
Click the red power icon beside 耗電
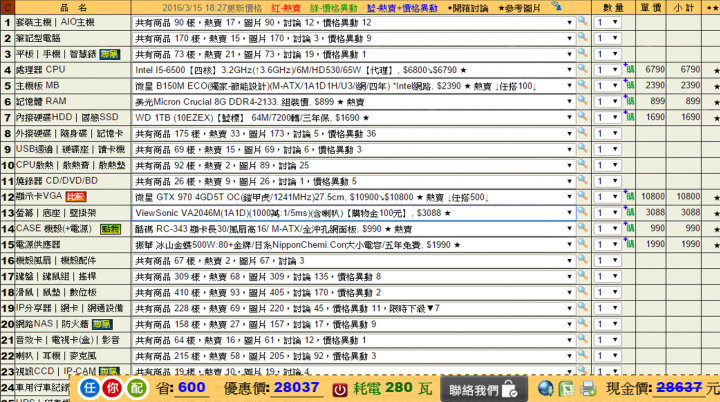pyautogui.click(x=340, y=390)
